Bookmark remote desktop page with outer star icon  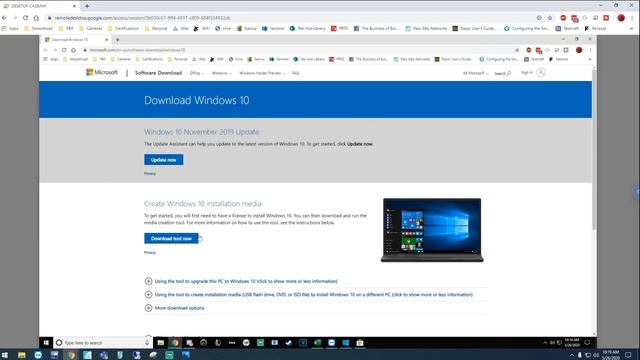tap(550, 18)
